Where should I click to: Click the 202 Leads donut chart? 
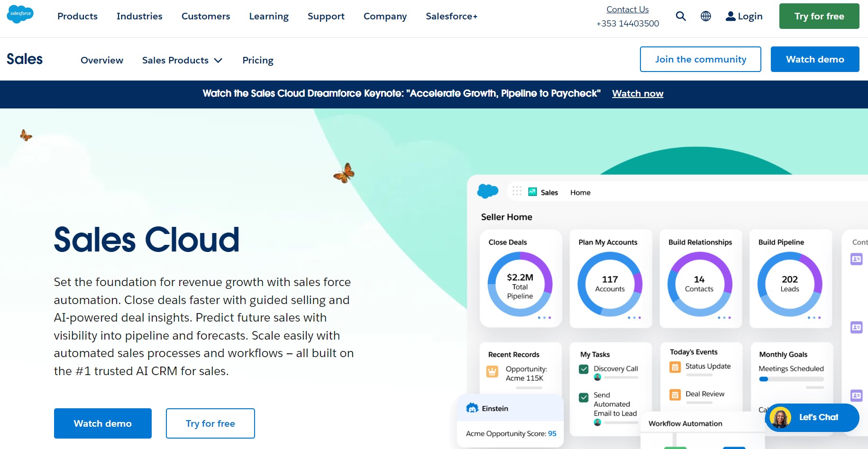tap(790, 284)
